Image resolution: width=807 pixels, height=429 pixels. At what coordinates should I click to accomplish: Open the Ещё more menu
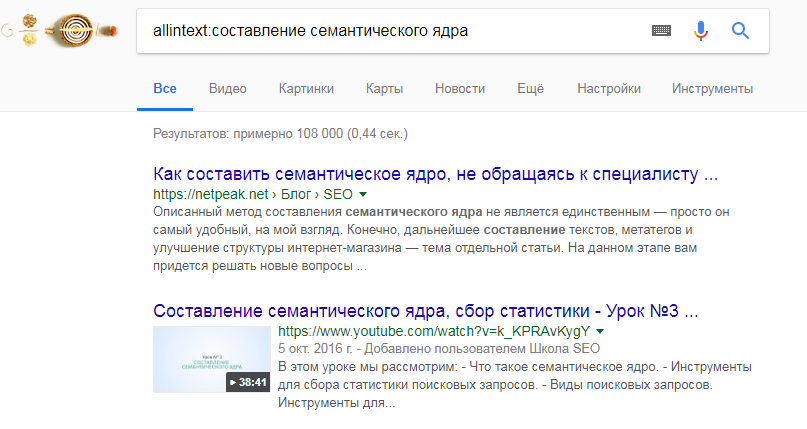530,88
